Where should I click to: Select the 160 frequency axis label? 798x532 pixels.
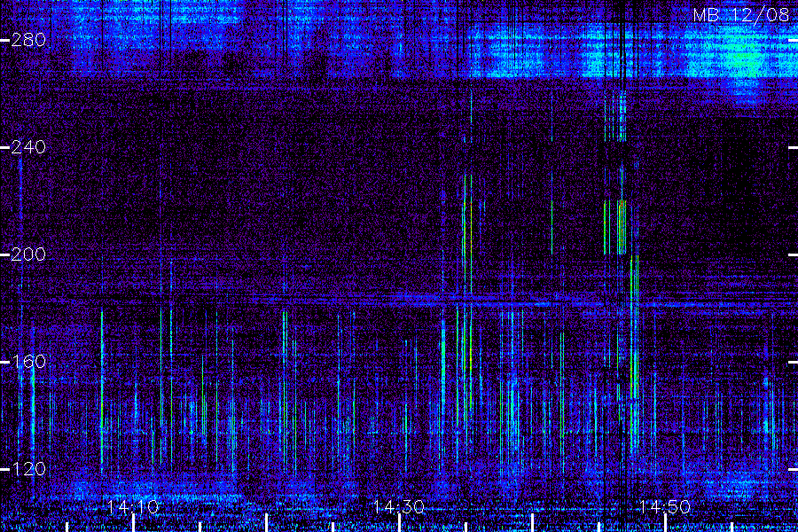(x=28, y=362)
